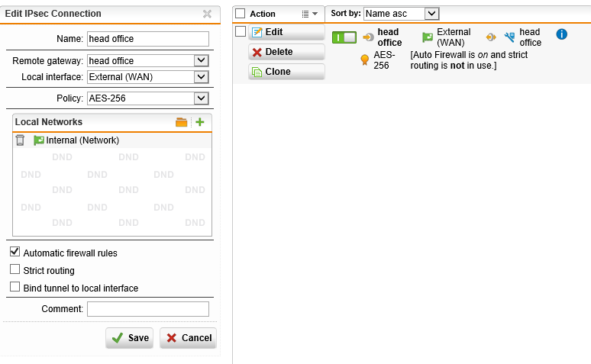Expand the Local interface dropdown
The width and height of the screenshot is (591, 364).
coord(201,76)
